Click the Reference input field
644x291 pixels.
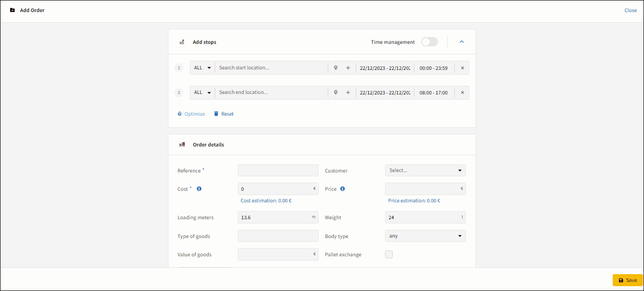coord(278,171)
